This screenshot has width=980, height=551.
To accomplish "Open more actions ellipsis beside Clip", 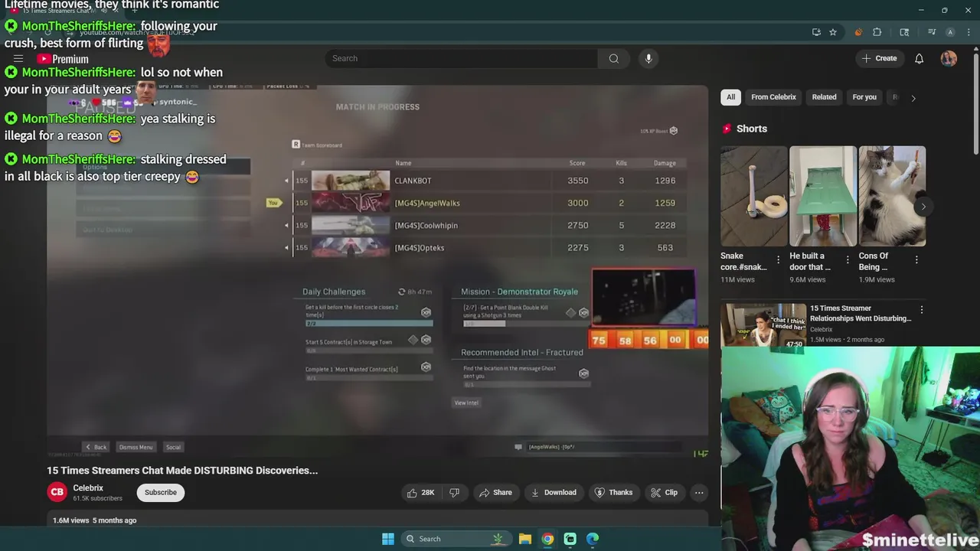I will click(699, 492).
